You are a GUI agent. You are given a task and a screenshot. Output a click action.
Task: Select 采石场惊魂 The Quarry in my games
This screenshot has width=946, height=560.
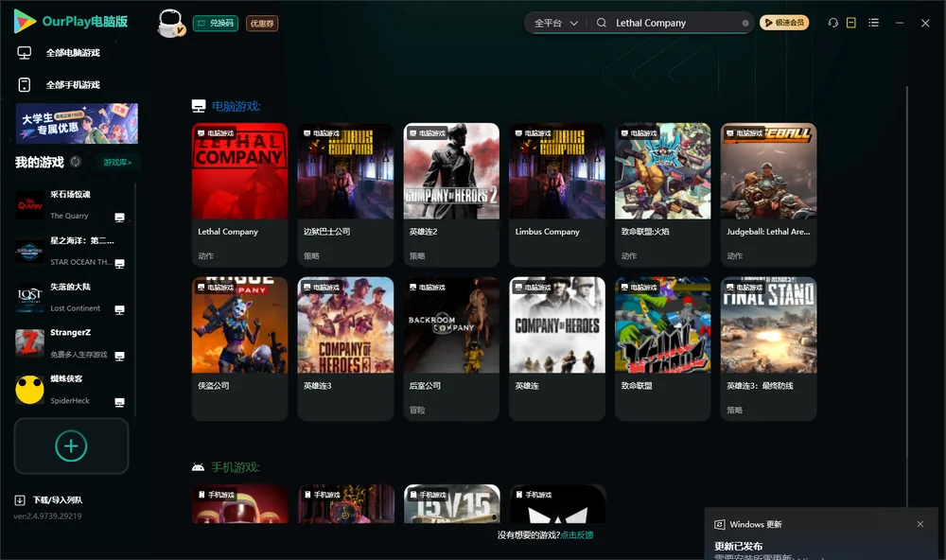(73, 205)
